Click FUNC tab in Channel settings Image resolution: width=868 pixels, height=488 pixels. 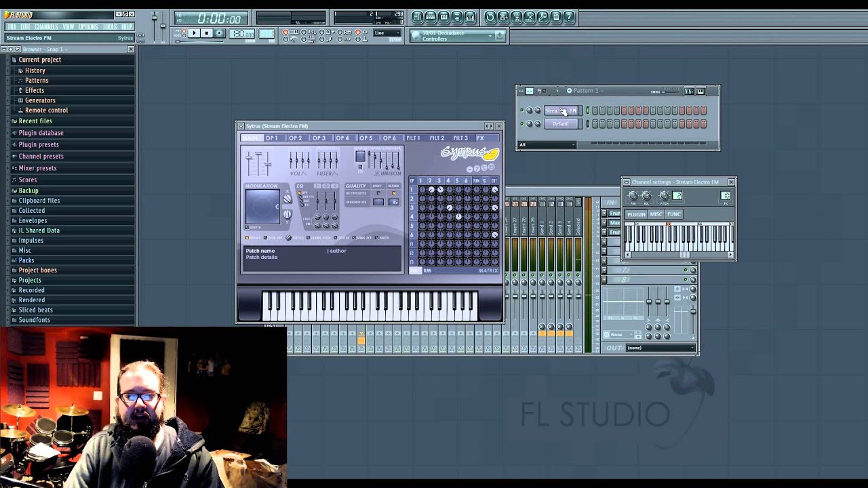[673, 214]
